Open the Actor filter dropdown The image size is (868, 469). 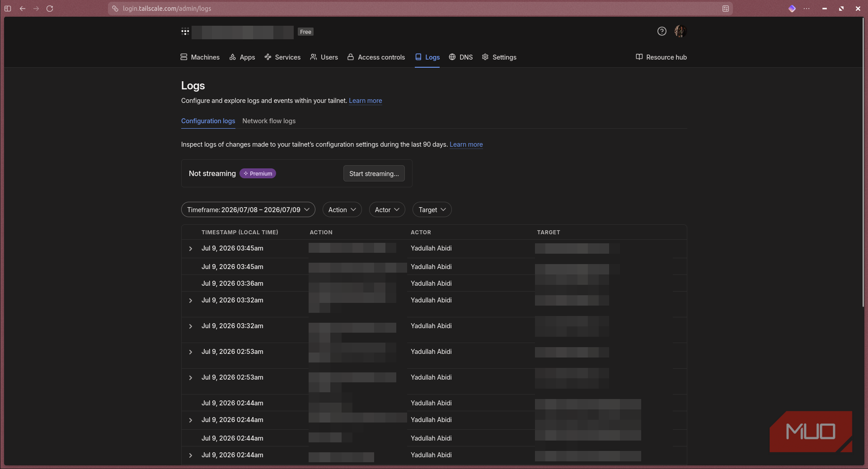[387, 210]
